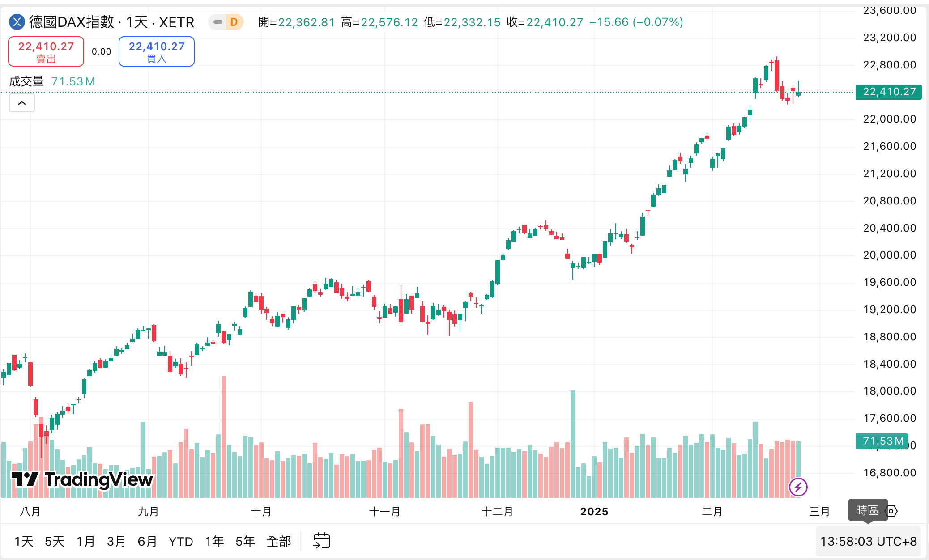The height and width of the screenshot is (560, 929).
Task: Open the 13:58:03 UTC+8 timezone menu
Action: coord(868,541)
